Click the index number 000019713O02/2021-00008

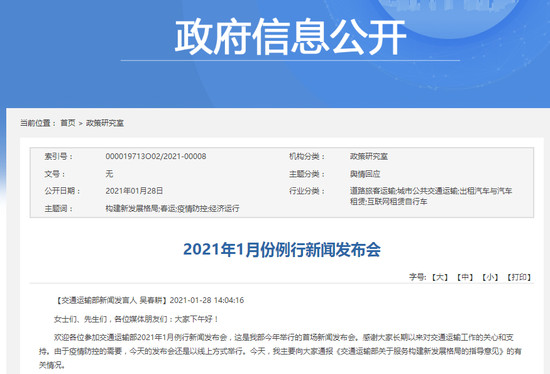click(x=156, y=156)
